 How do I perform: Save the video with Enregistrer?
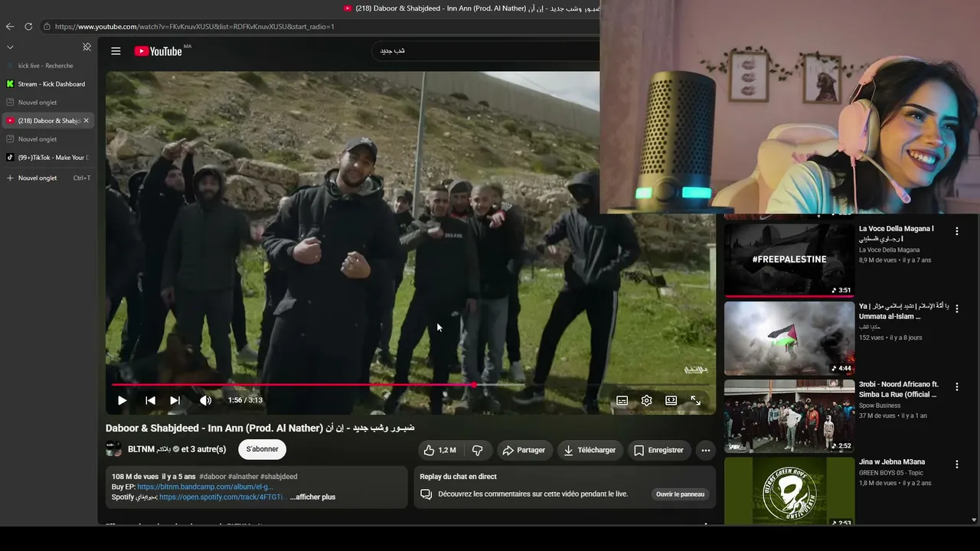658,450
